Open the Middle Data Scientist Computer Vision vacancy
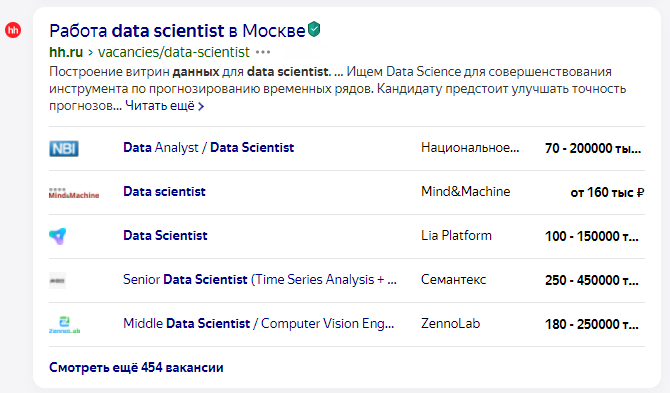670x393 pixels. 259,323
